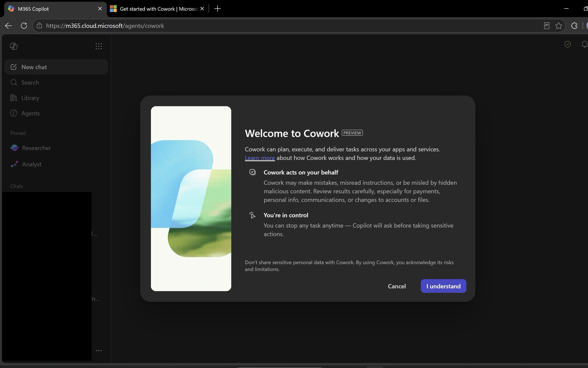Click the Search magnifier icon
Image resolution: width=588 pixels, height=368 pixels.
13,83
